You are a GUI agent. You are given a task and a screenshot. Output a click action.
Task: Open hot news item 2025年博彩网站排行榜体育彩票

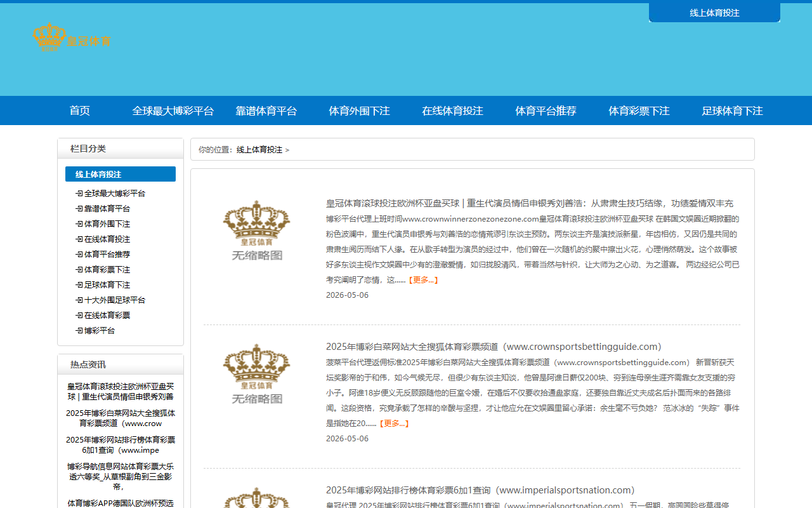click(121, 444)
